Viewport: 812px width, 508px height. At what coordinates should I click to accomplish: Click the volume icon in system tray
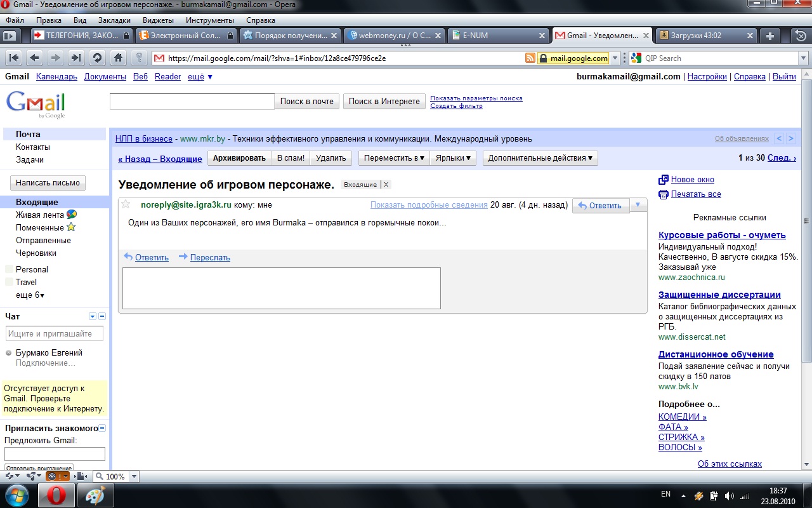point(730,496)
